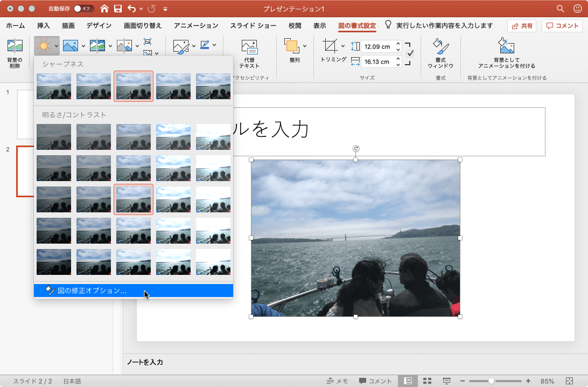588x387 pixels.
Task: Expand the Undo history dropdown arrow
Action: (x=141, y=9)
